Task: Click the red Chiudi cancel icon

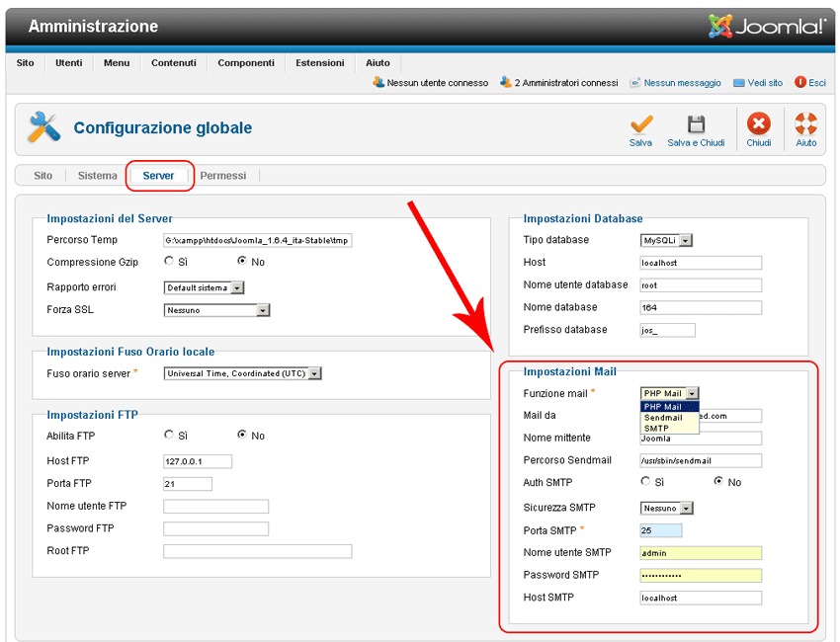Action: 758,121
